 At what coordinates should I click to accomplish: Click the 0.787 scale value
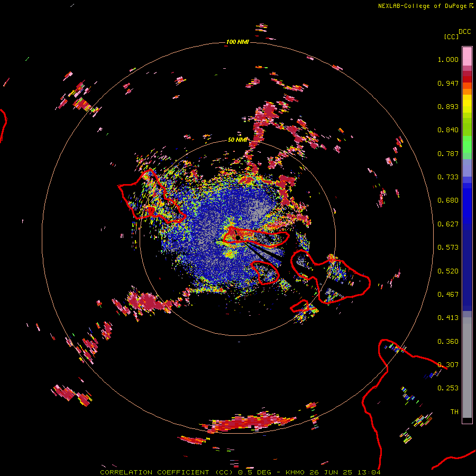tap(448, 153)
